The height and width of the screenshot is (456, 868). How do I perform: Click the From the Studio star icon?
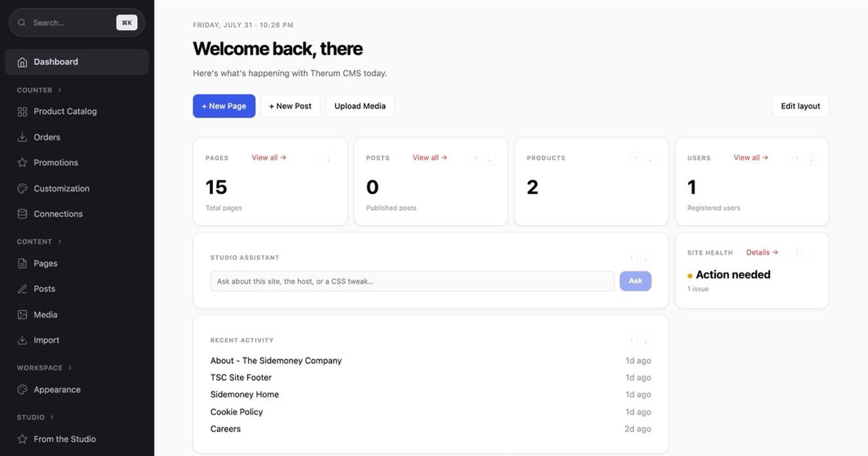pos(22,439)
